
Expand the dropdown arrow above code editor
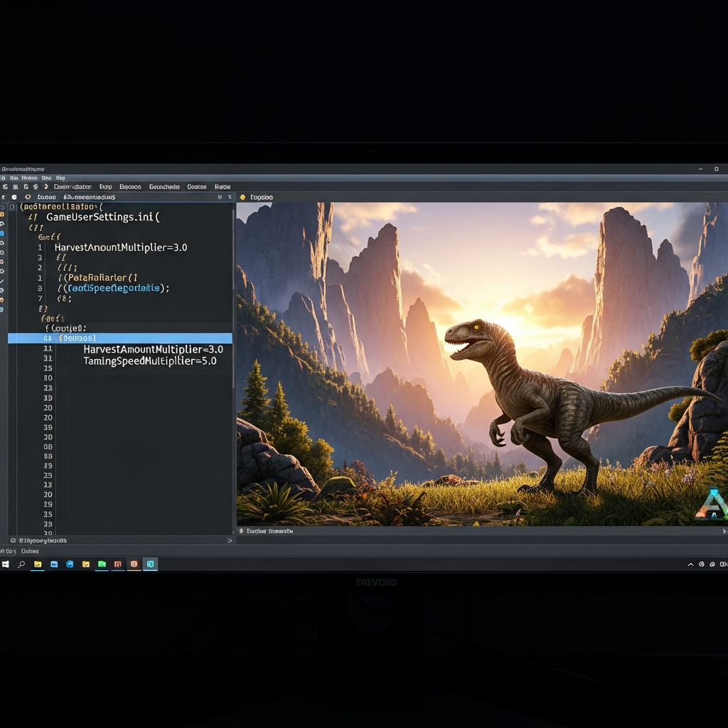[219, 197]
